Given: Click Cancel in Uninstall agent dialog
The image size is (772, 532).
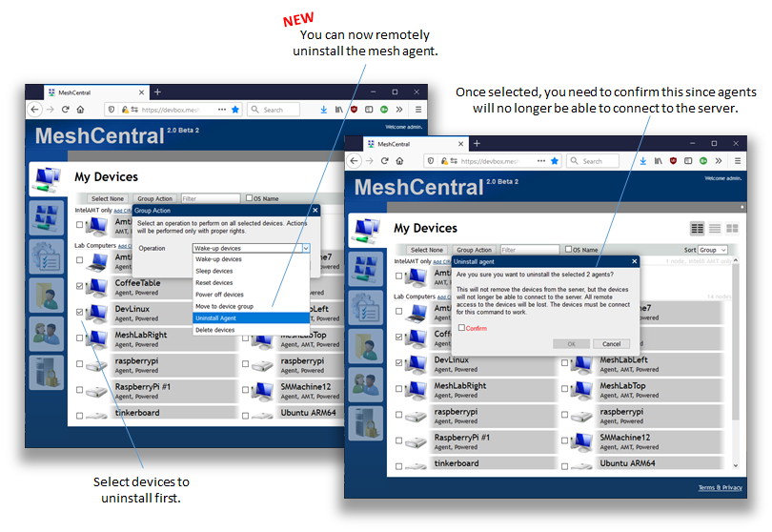Looking at the screenshot, I should (x=611, y=344).
